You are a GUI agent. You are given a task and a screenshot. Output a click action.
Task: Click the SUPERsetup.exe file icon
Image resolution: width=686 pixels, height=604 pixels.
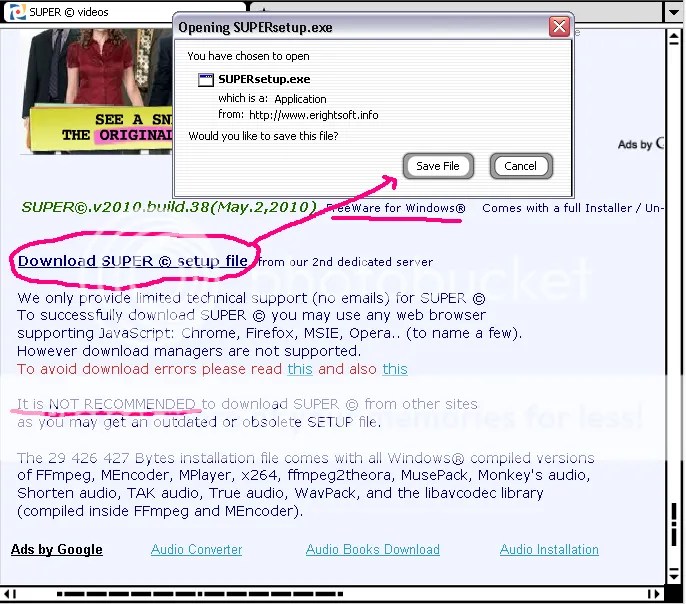pos(206,80)
